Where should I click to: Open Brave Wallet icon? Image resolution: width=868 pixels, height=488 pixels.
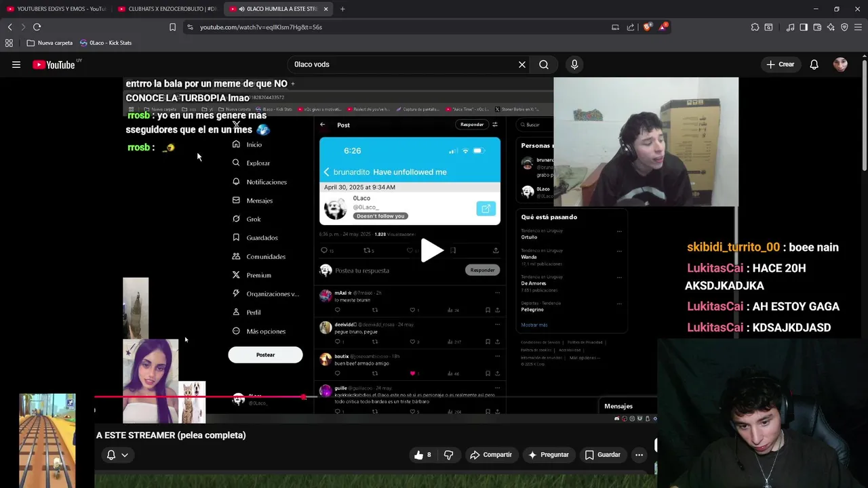817,27
